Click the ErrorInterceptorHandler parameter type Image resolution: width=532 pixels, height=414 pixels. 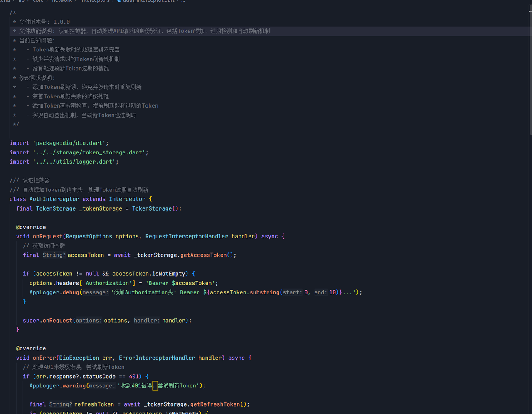click(x=157, y=358)
